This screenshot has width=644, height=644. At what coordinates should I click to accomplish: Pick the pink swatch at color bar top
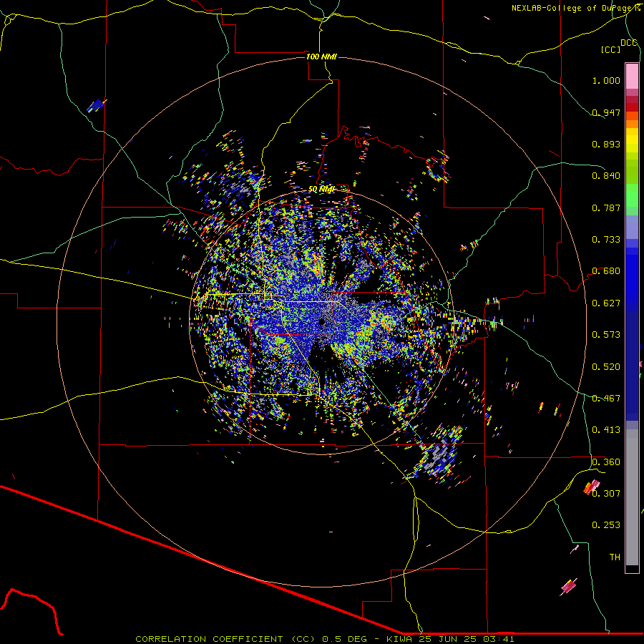tap(632, 77)
